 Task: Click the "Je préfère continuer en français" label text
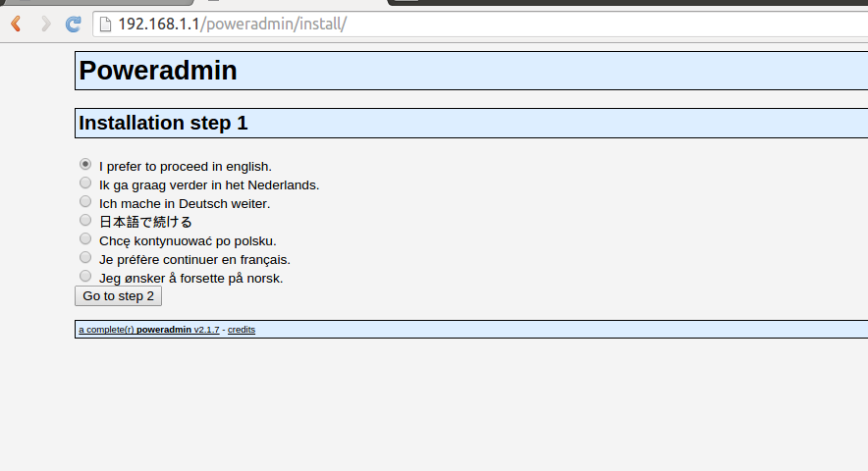194,260
